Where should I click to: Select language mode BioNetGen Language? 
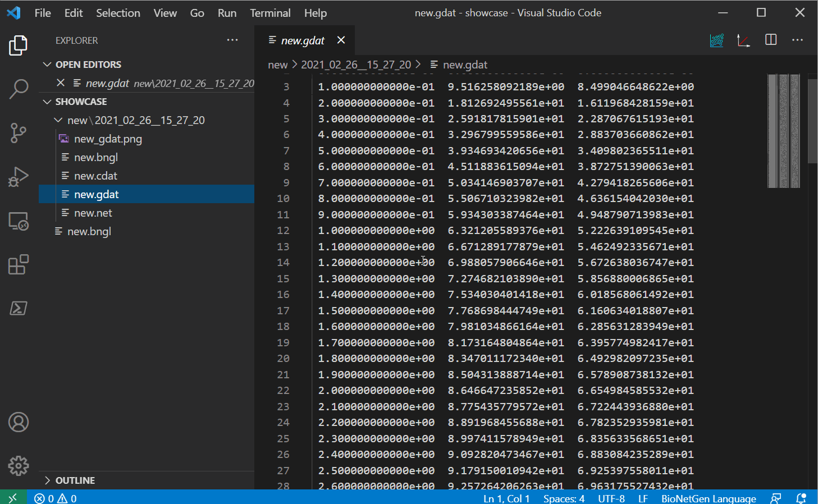point(709,498)
